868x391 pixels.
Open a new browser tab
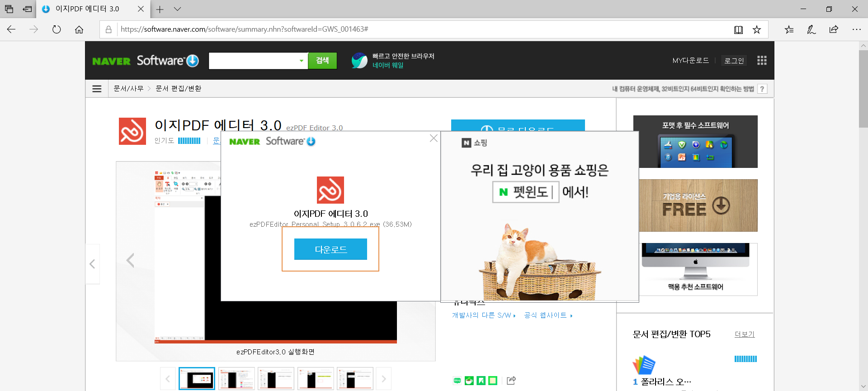click(160, 9)
